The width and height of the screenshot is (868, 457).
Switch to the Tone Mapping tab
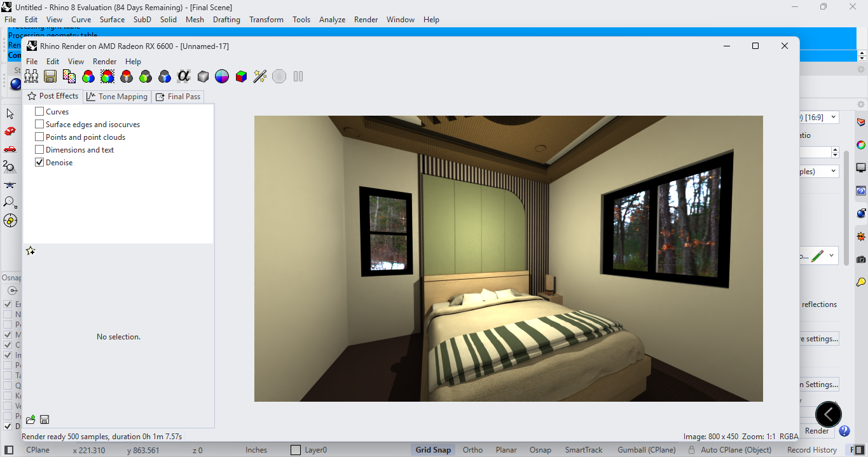coord(117,97)
